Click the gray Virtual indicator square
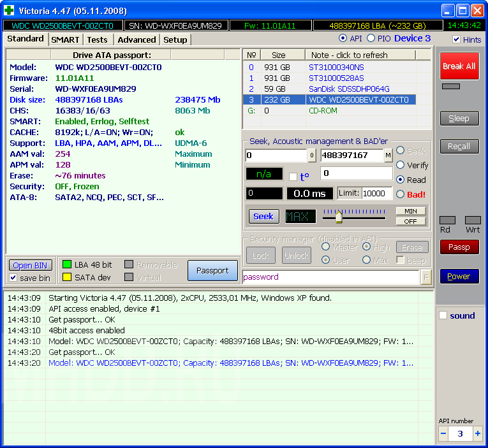 tap(129, 277)
